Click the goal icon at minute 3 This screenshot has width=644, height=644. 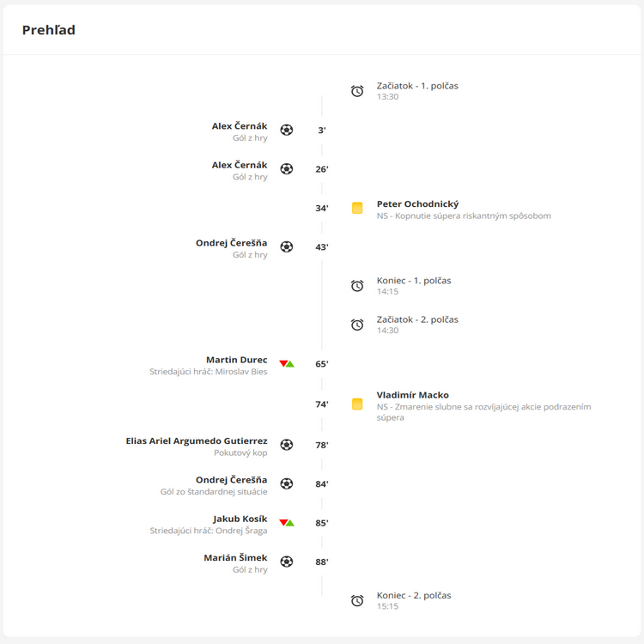point(287,131)
